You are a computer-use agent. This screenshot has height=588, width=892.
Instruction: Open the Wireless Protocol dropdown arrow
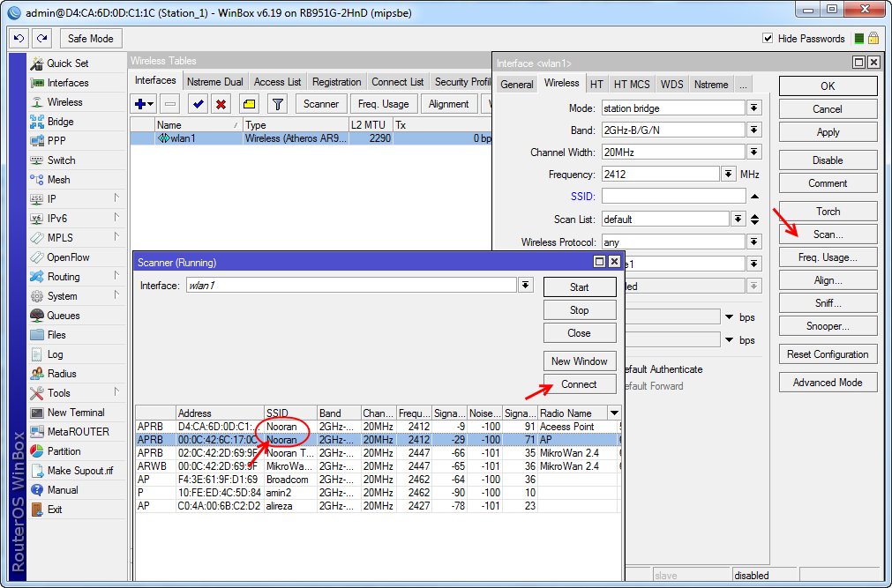click(x=753, y=242)
